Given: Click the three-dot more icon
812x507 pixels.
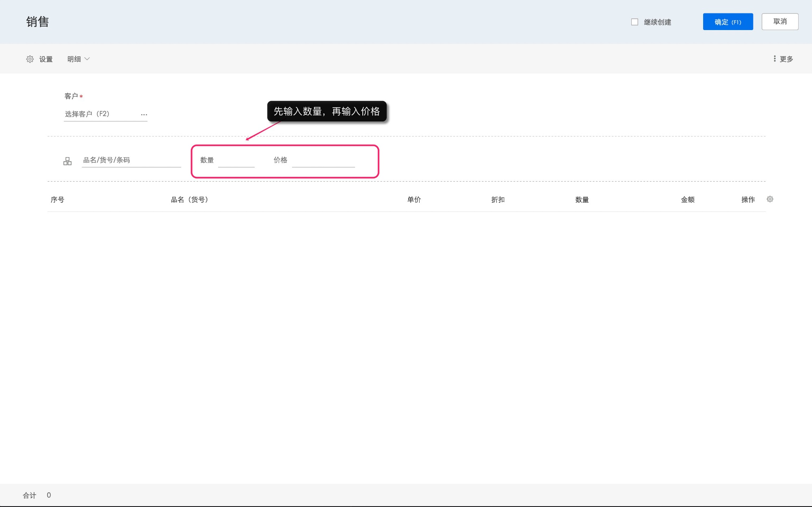Looking at the screenshot, I should (x=775, y=59).
